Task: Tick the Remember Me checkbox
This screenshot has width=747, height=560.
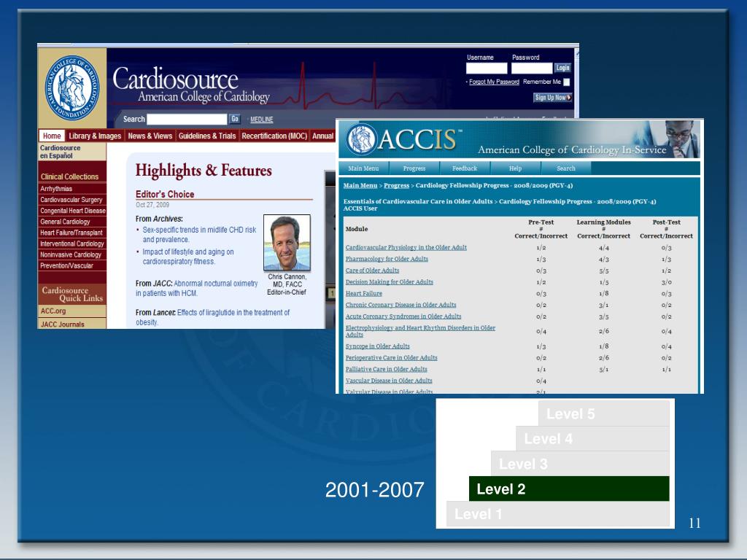Action: pyautogui.click(x=566, y=82)
